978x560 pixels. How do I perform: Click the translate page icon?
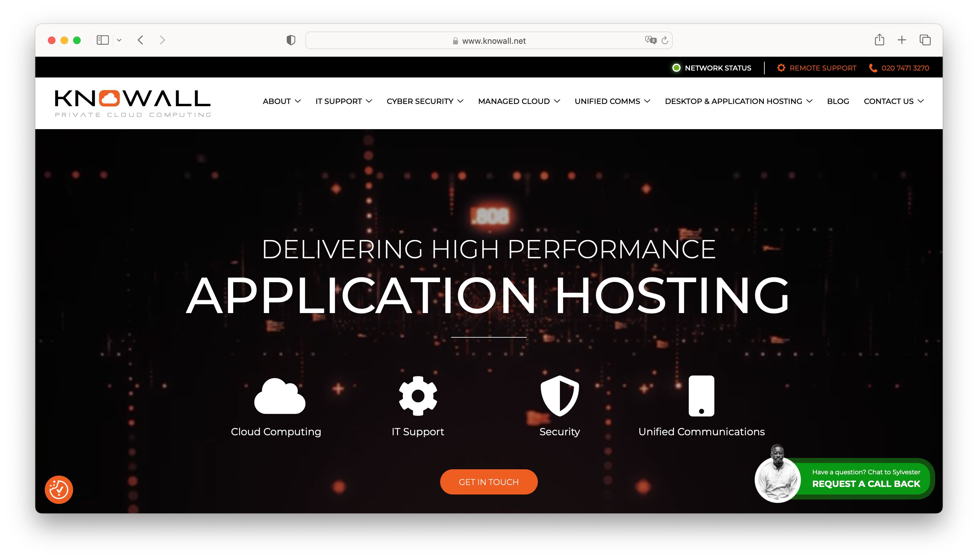point(650,40)
